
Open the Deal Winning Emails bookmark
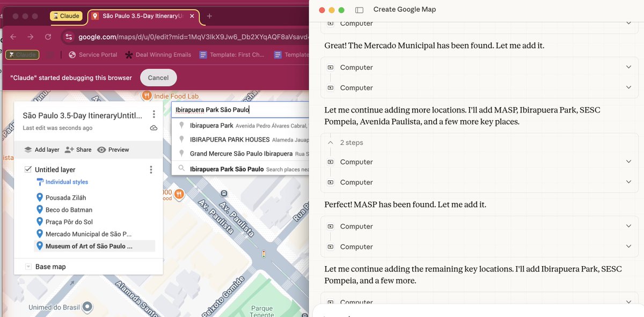(x=157, y=55)
